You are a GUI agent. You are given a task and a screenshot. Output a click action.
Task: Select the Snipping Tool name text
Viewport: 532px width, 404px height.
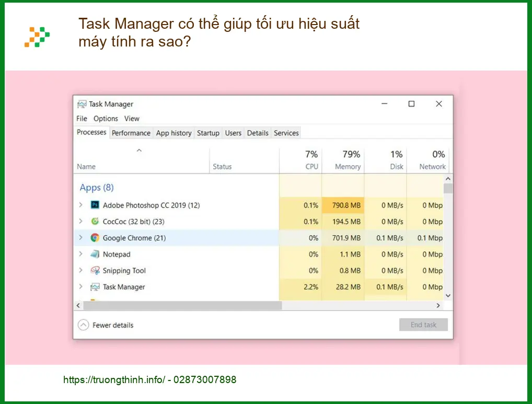(124, 270)
